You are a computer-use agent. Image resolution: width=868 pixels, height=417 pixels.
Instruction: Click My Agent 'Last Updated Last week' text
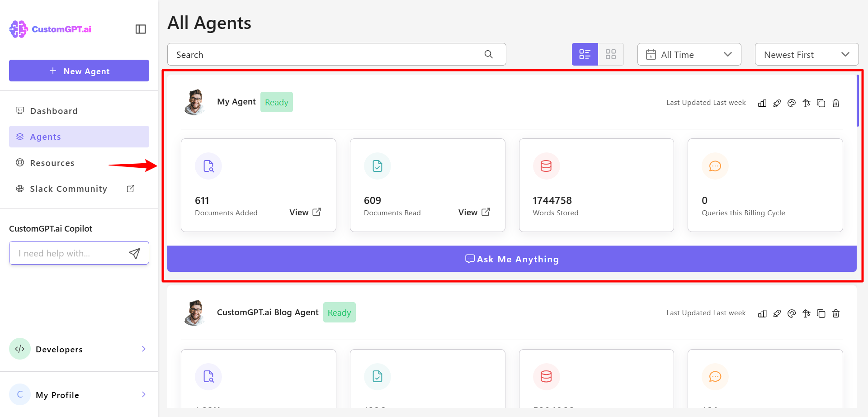click(x=706, y=103)
